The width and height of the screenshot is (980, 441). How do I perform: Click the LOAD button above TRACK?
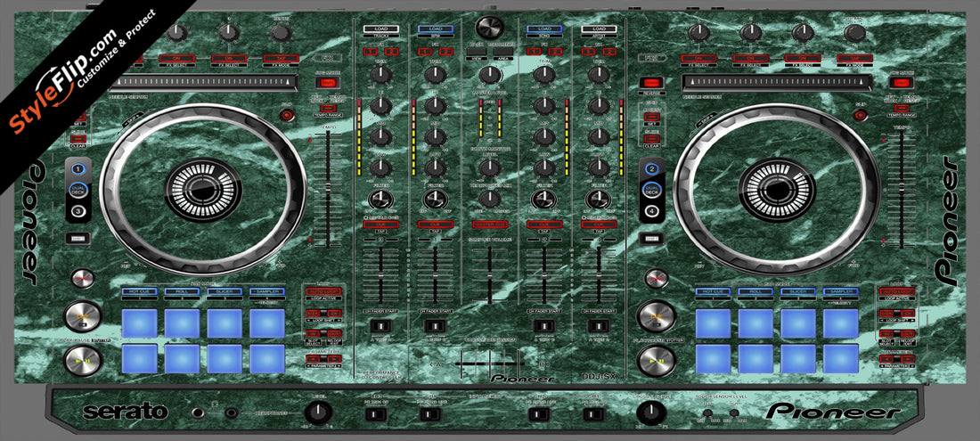tap(380, 29)
